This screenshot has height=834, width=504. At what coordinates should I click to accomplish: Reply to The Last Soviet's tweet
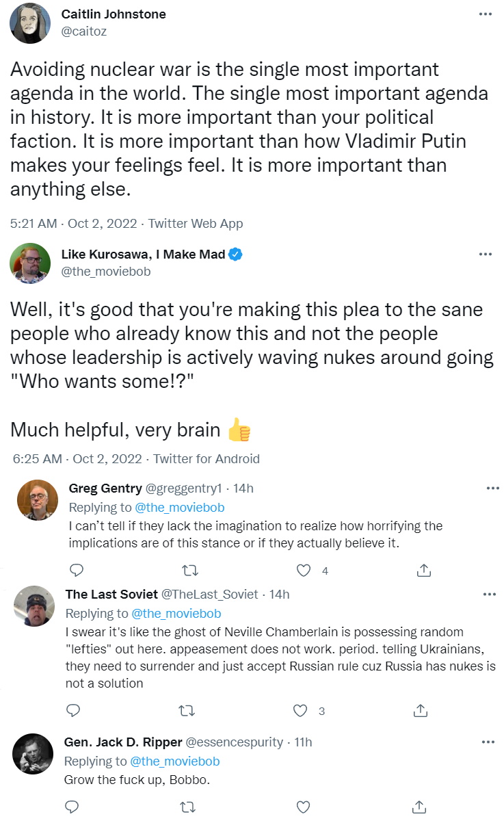[x=72, y=711]
